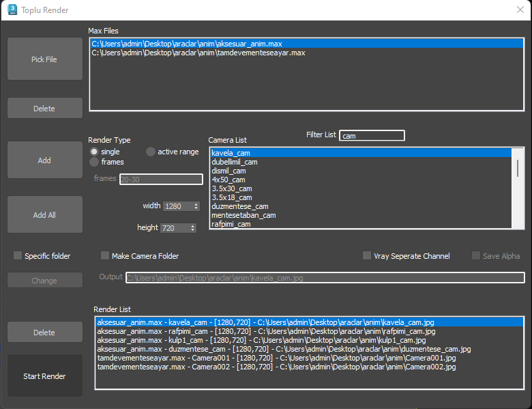Viewport: 532px width, 409px height.
Task: Click the Pick File button
Action: [x=44, y=59]
